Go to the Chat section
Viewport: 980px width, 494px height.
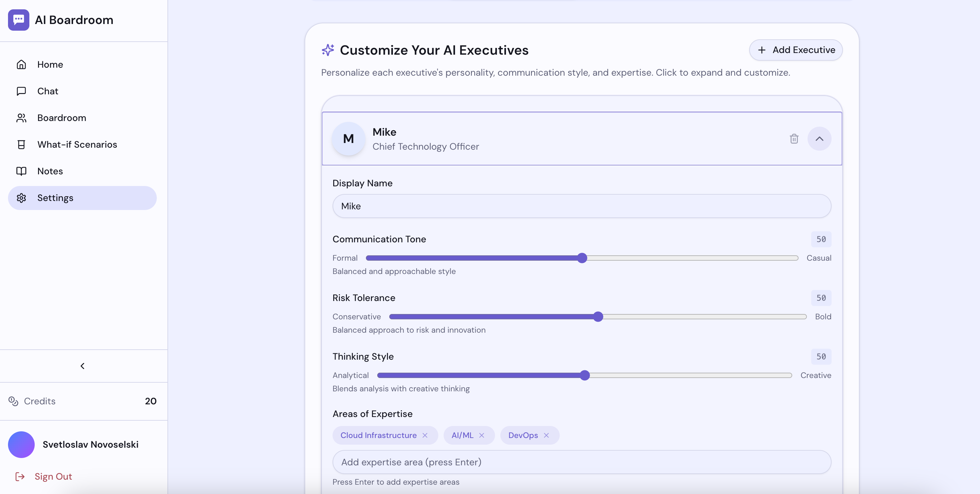[48, 91]
